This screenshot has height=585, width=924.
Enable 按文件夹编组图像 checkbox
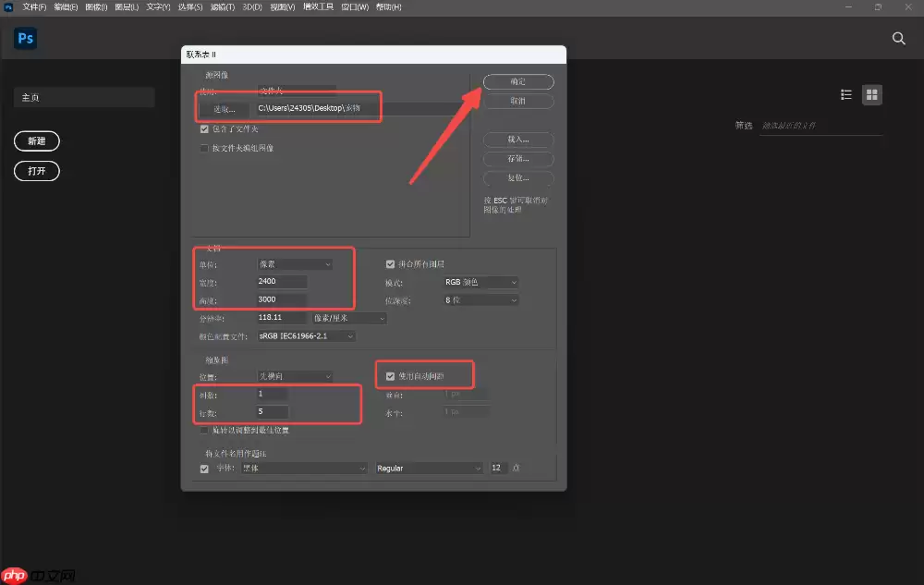[204, 147]
